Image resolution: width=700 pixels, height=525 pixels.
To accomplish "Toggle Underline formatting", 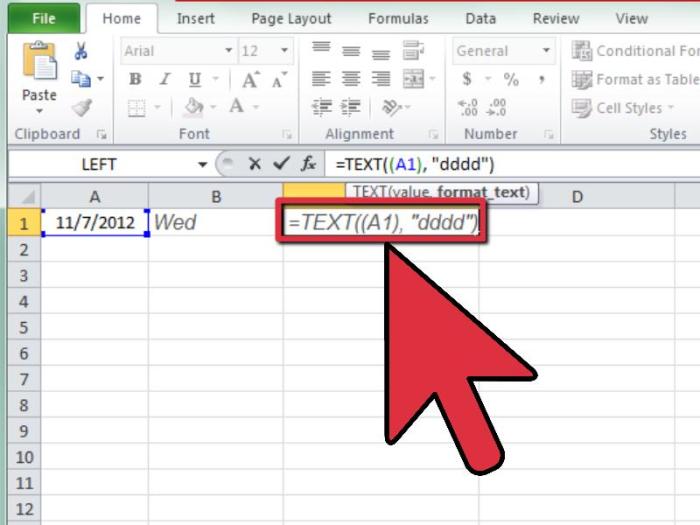I will tap(195, 79).
